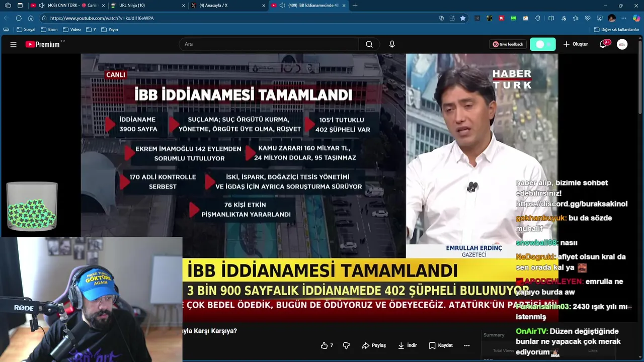This screenshot has width=644, height=362.
Task: Open red extension icon in toolbar
Action: 502,18
